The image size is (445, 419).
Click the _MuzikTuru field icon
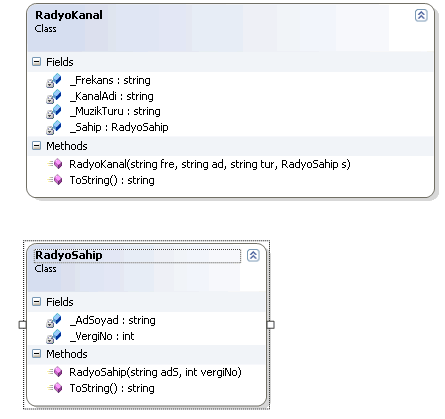(x=54, y=112)
